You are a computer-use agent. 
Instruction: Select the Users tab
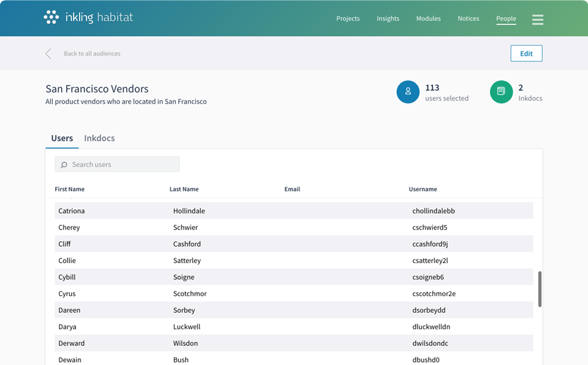point(62,138)
